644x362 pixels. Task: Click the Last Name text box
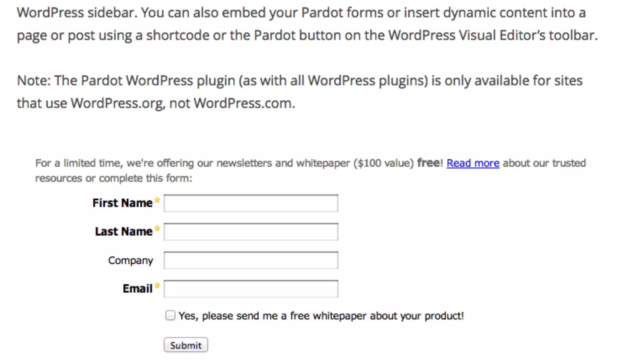pos(251,232)
